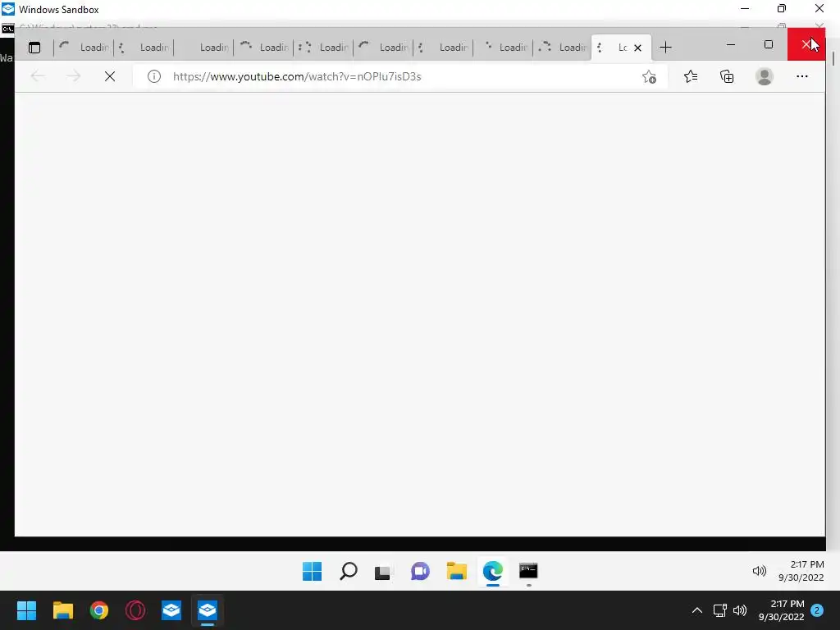Maximize the Edge browser window
The image size is (840, 630).
coord(769,45)
